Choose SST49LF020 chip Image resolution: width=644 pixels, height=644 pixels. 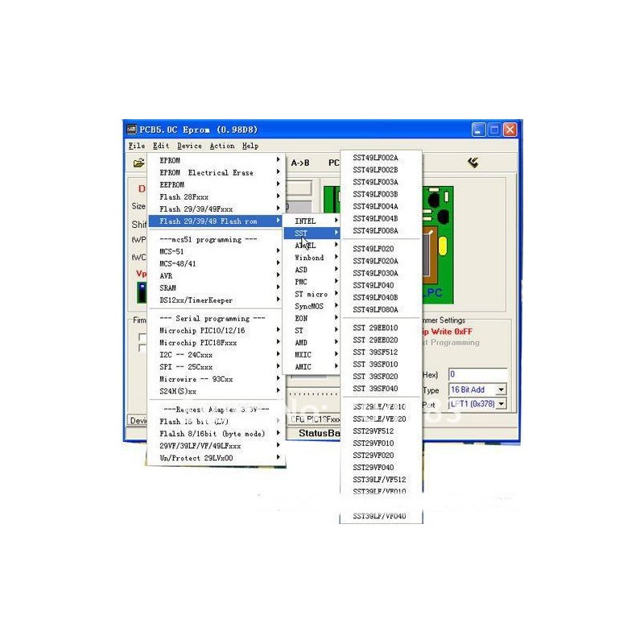(x=381, y=249)
